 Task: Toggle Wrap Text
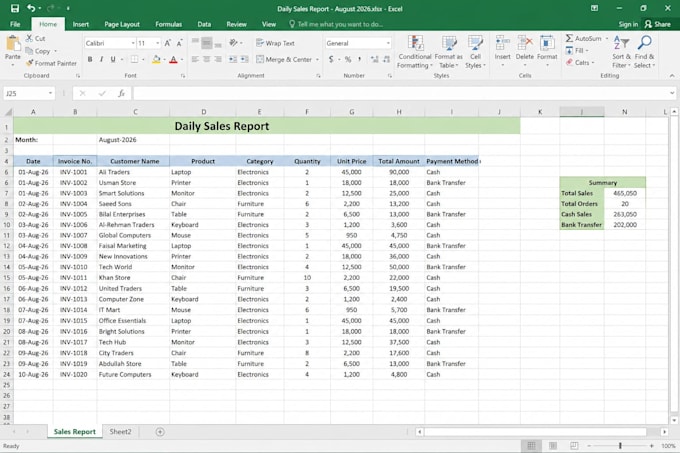275,43
